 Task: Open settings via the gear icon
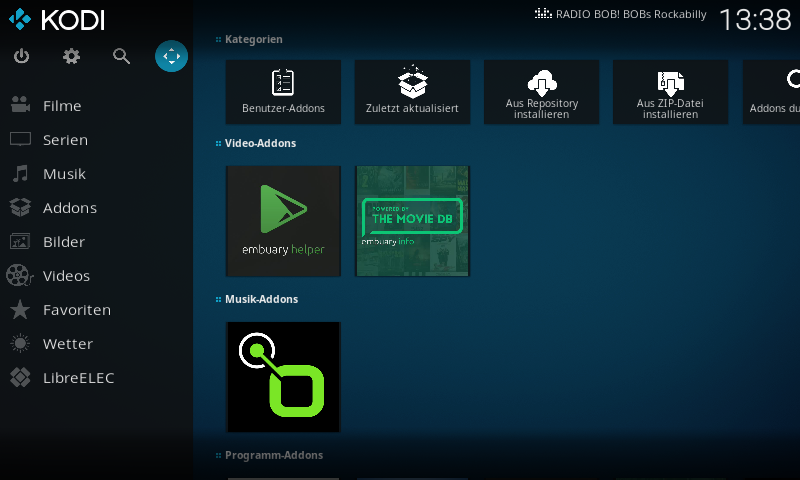pyautogui.click(x=71, y=56)
